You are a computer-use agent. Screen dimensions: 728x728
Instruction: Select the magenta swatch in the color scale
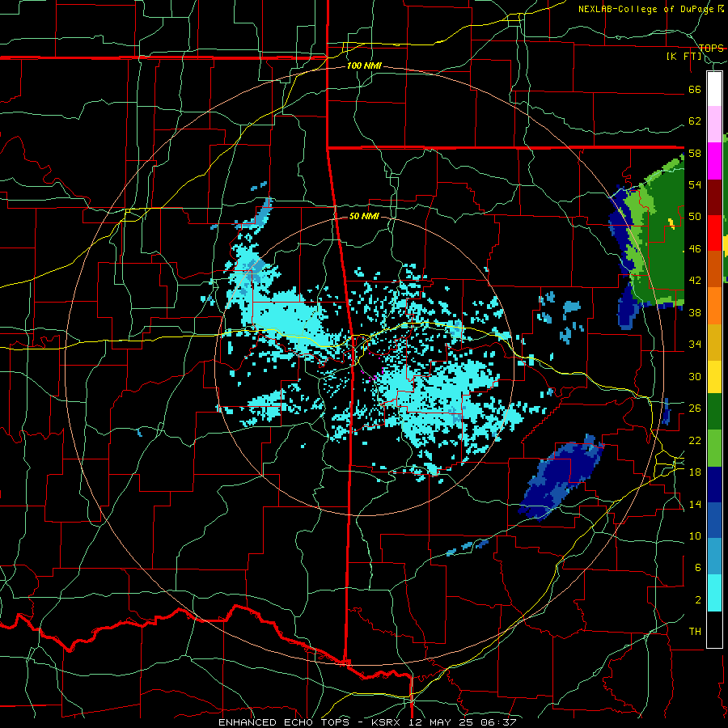(x=714, y=161)
